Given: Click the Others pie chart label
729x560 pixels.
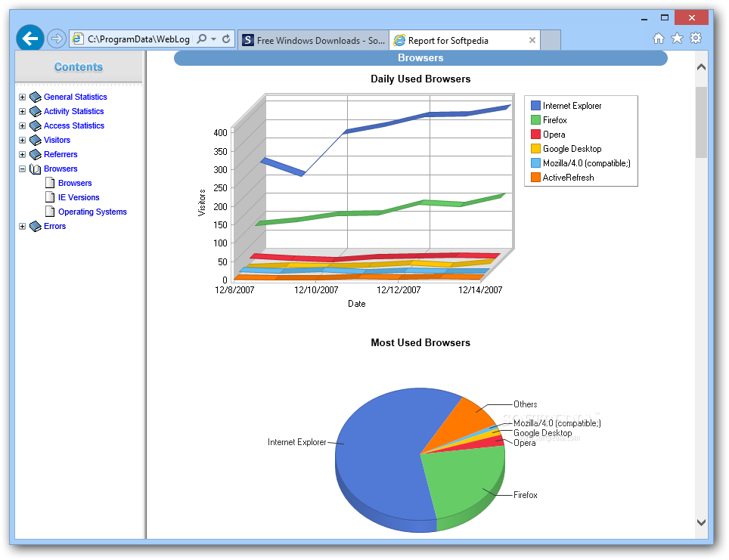Looking at the screenshot, I should pos(526,405).
